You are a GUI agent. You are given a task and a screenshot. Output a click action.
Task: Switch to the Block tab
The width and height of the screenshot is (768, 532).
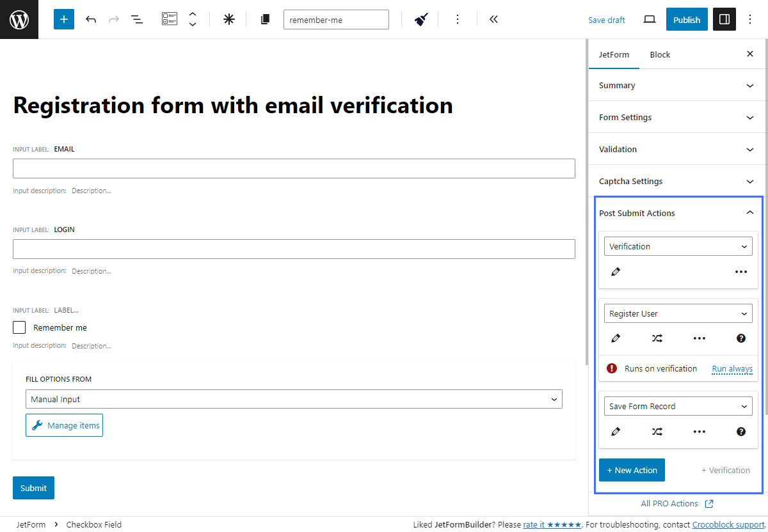coord(660,54)
